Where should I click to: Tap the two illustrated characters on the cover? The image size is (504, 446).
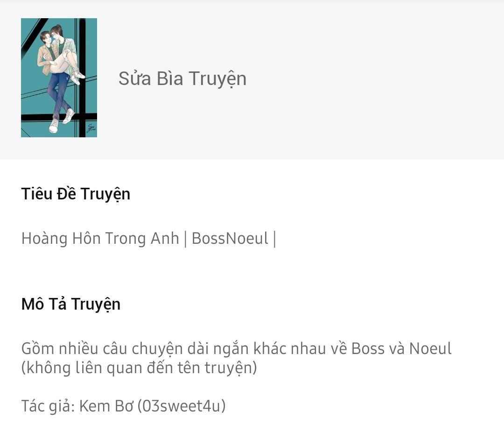coord(61,77)
